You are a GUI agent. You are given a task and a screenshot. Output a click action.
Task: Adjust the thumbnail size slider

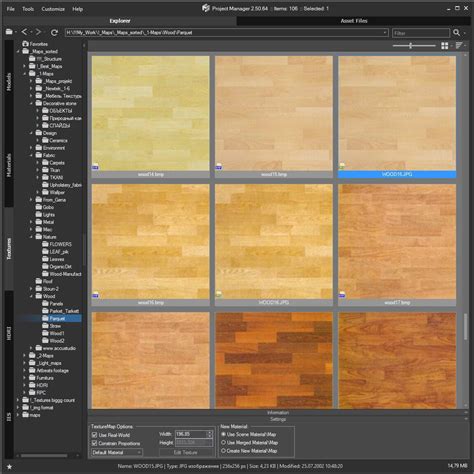411,46
